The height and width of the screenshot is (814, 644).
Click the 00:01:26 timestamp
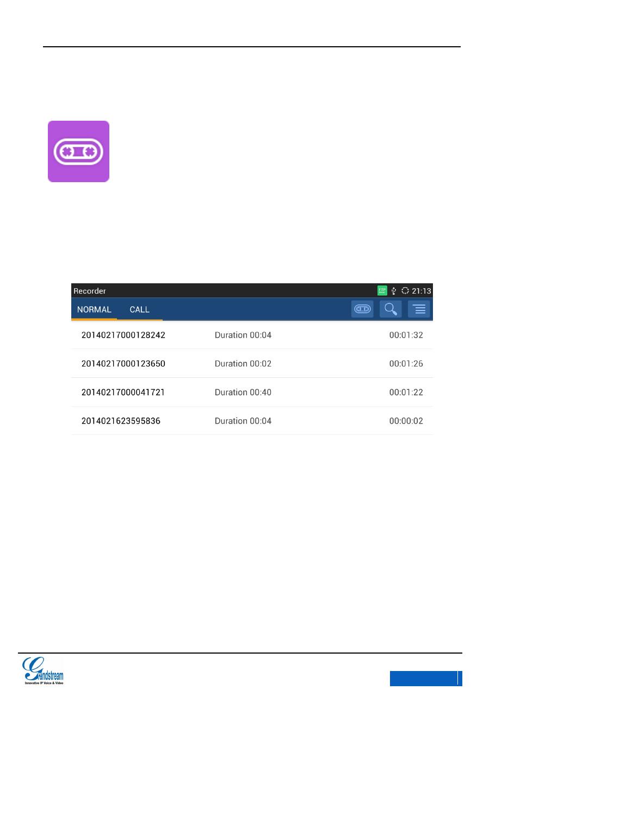pos(406,364)
